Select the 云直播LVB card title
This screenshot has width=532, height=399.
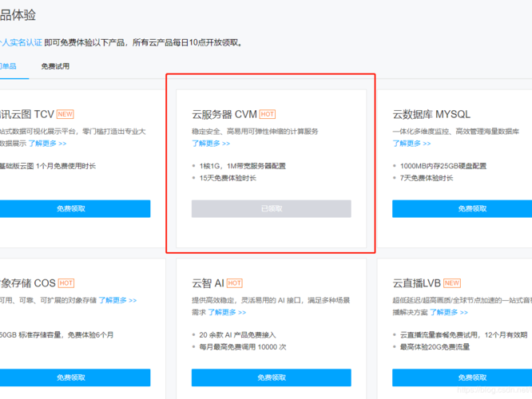click(x=417, y=283)
